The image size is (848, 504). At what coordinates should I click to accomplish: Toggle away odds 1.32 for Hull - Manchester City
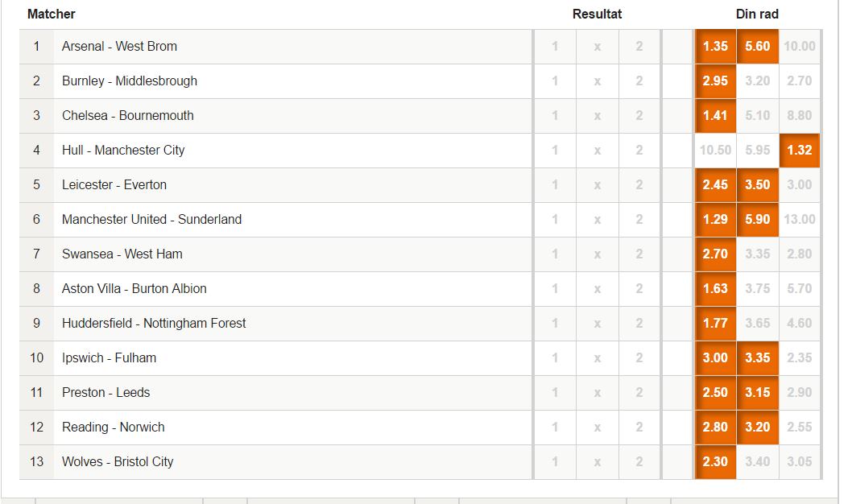(800, 151)
